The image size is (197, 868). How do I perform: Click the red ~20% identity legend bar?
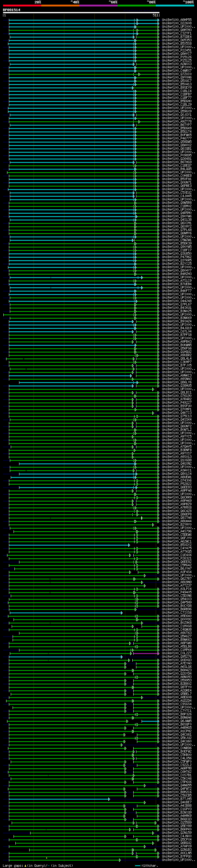pyautogui.click(x=22, y=6)
